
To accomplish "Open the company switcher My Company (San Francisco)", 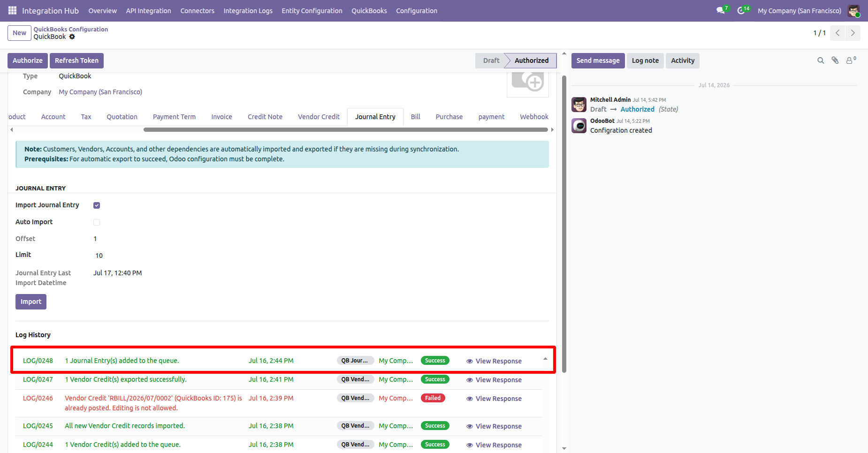I will [x=799, y=10].
